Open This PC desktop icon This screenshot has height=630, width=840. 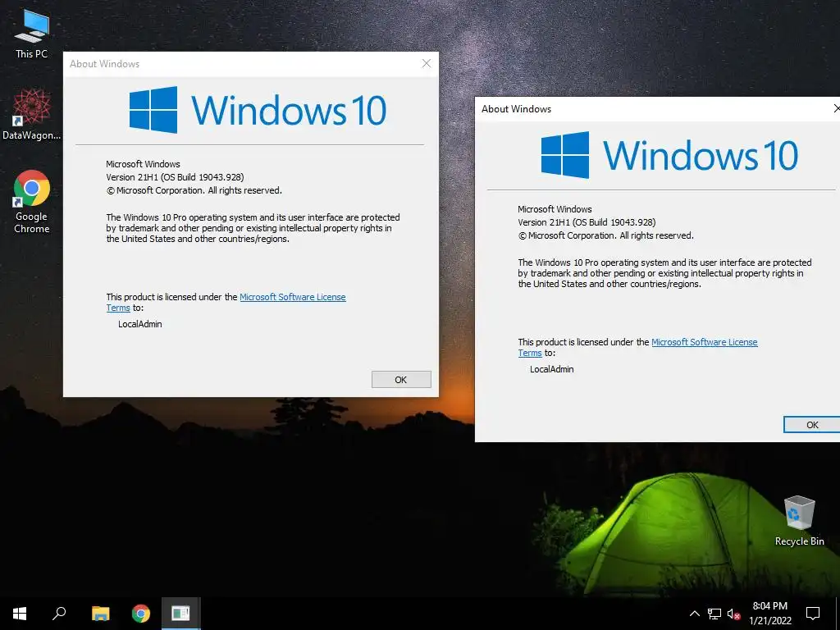click(32, 34)
